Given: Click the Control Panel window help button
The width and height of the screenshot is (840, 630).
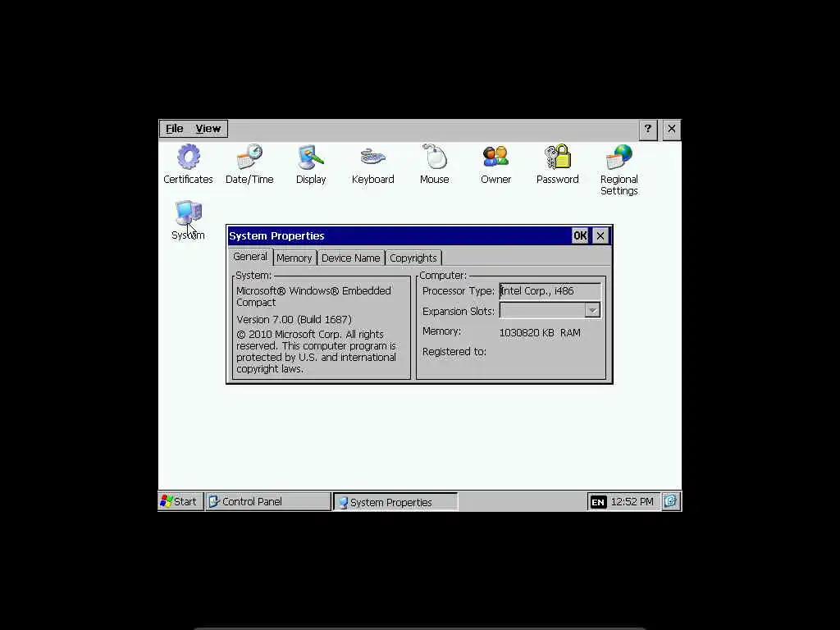Looking at the screenshot, I should 648,129.
